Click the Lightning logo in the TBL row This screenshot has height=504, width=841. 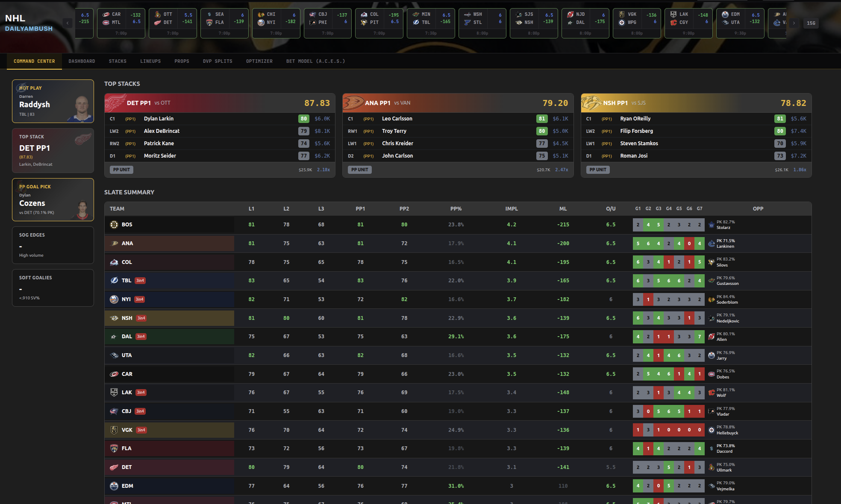(114, 281)
